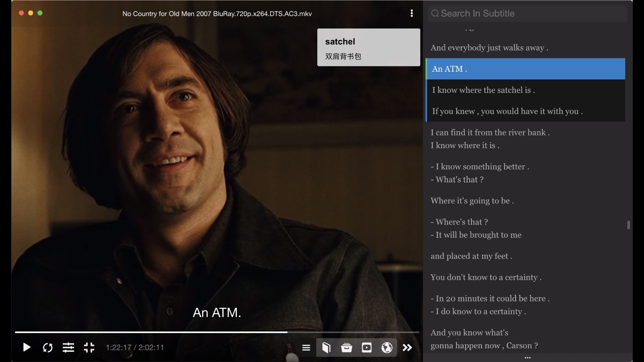Click the video clip player icon
644x362 pixels.
367,348
